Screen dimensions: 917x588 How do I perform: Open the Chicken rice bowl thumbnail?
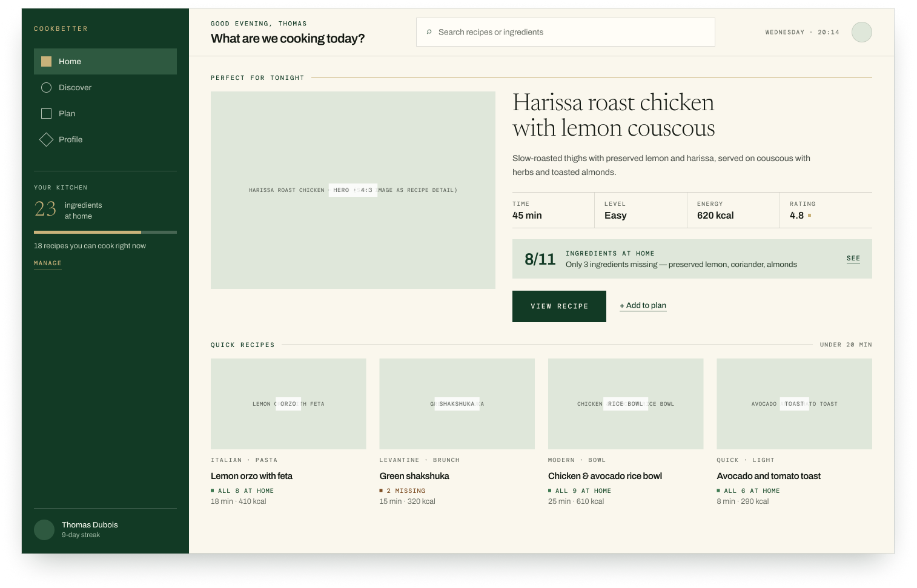(x=626, y=404)
